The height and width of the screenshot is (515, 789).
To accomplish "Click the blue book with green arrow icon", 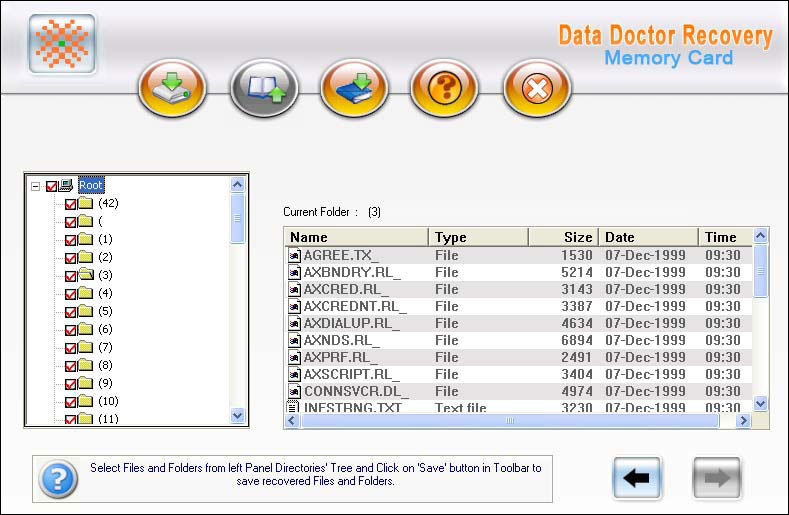I will point(354,89).
